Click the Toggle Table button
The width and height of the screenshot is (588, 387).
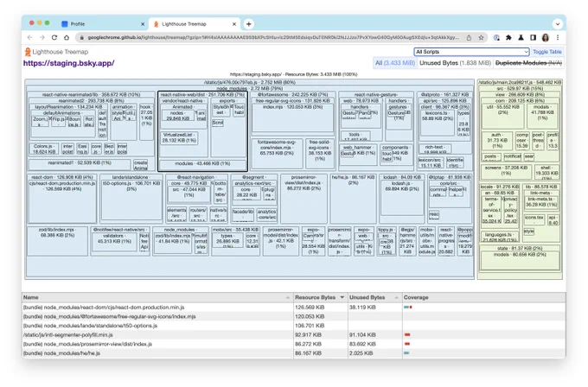pos(547,52)
